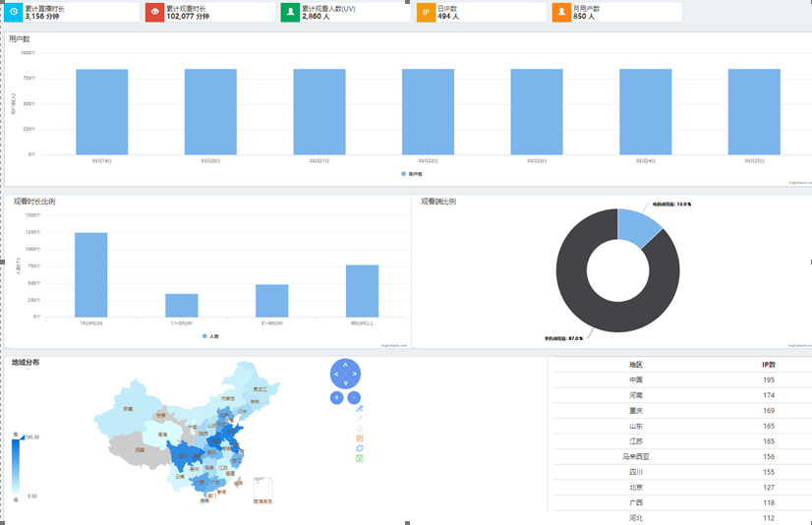Click the bottom handle of the map color scale at 0.00
The width and height of the screenshot is (812, 525).
[21, 496]
